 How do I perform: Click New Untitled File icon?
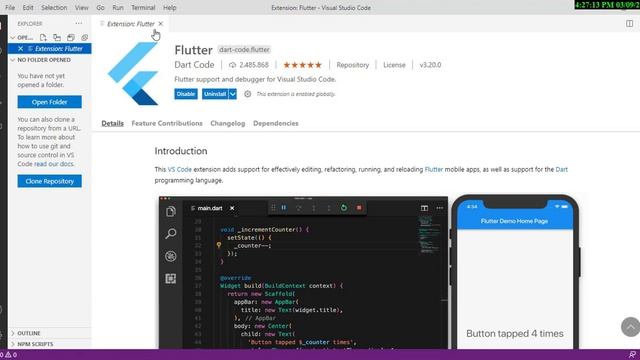tap(43, 38)
